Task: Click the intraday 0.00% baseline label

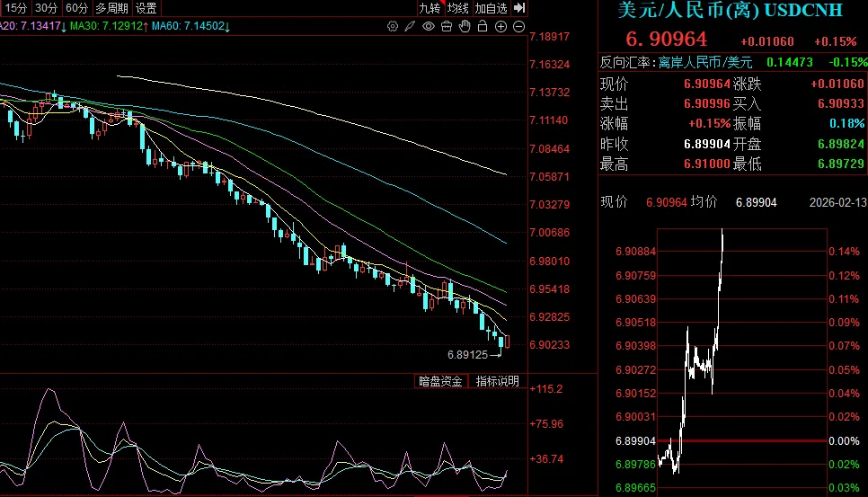Action: coord(845,441)
